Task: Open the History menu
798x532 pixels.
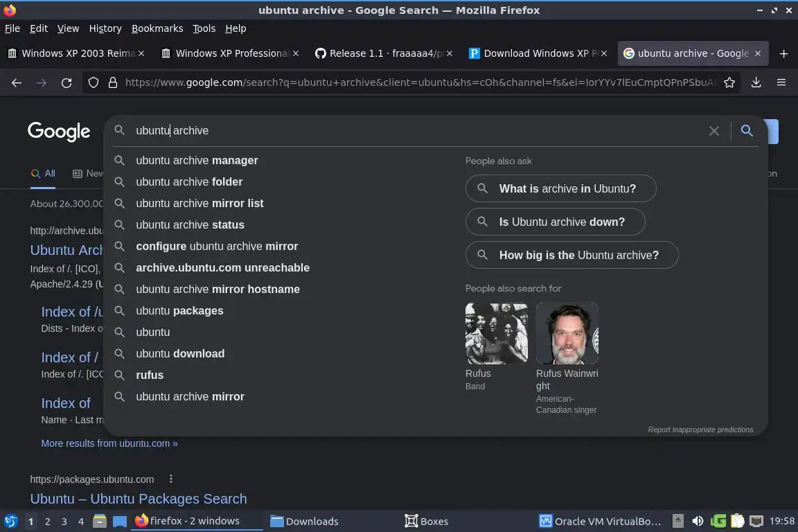Action: (x=105, y=28)
